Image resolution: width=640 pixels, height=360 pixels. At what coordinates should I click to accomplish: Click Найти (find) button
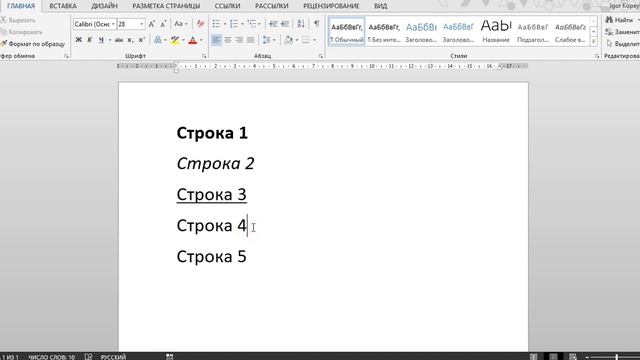621,20
